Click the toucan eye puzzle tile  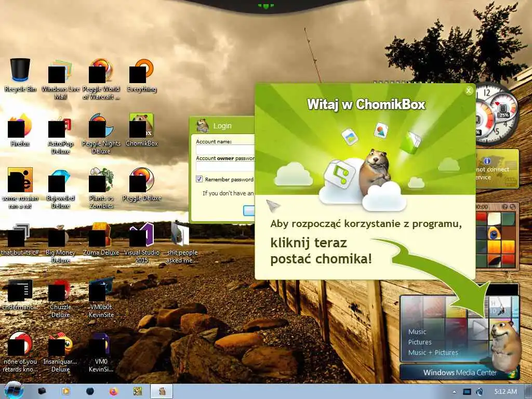coord(494,233)
